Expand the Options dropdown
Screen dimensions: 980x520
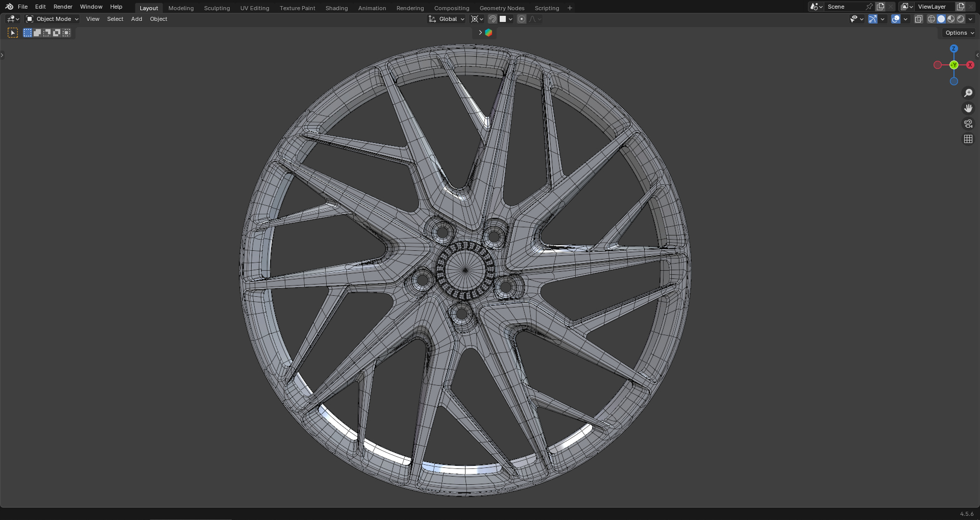pyautogui.click(x=959, y=33)
